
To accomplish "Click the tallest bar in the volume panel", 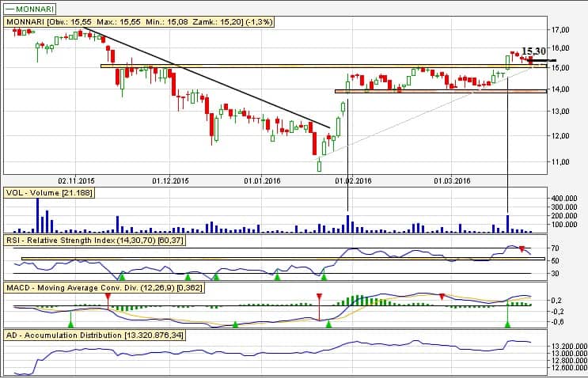I will [37, 215].
